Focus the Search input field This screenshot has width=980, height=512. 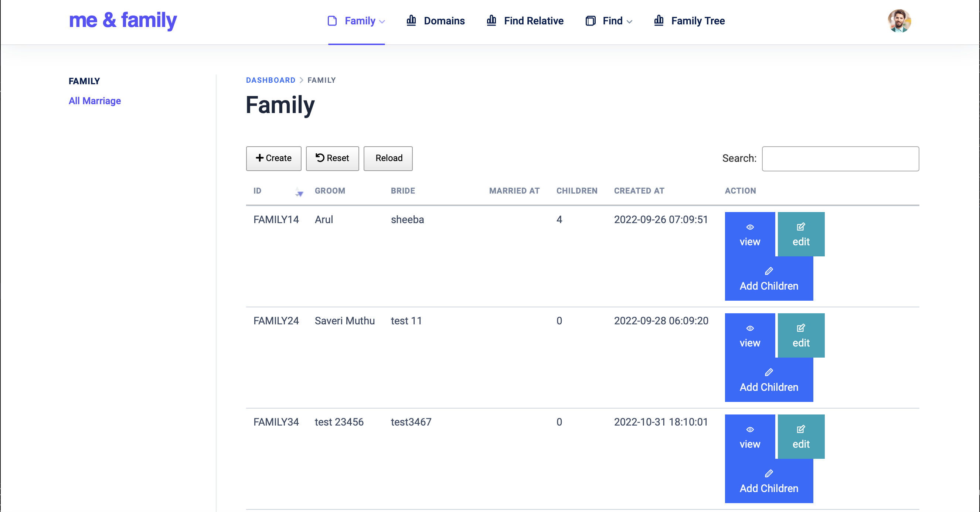840,158
